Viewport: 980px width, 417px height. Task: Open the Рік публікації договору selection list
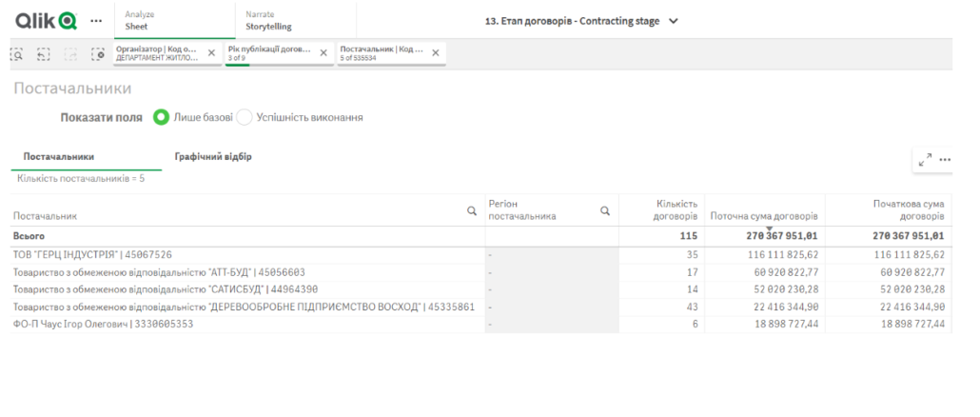coord(269,53)
